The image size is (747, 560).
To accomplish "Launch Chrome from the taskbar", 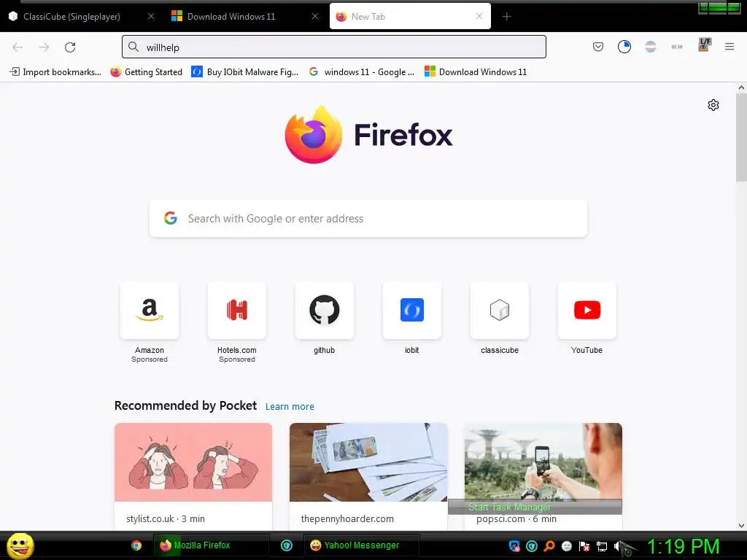I will tap(136, 545).
